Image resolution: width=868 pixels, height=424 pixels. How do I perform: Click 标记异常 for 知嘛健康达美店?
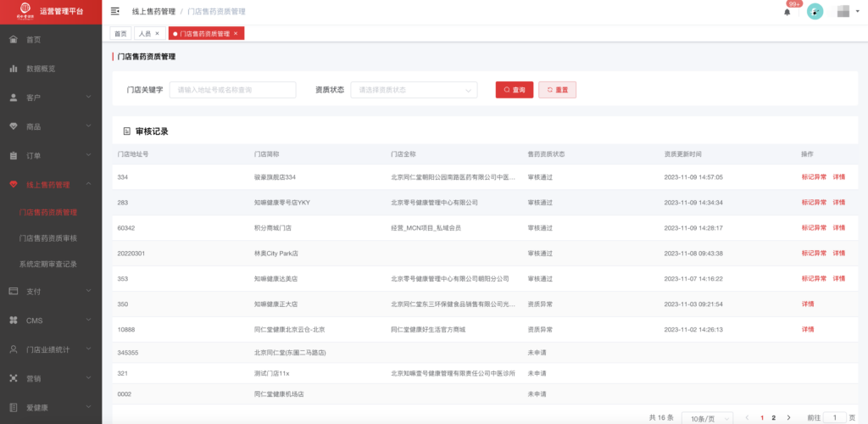[x=814, y=279]
